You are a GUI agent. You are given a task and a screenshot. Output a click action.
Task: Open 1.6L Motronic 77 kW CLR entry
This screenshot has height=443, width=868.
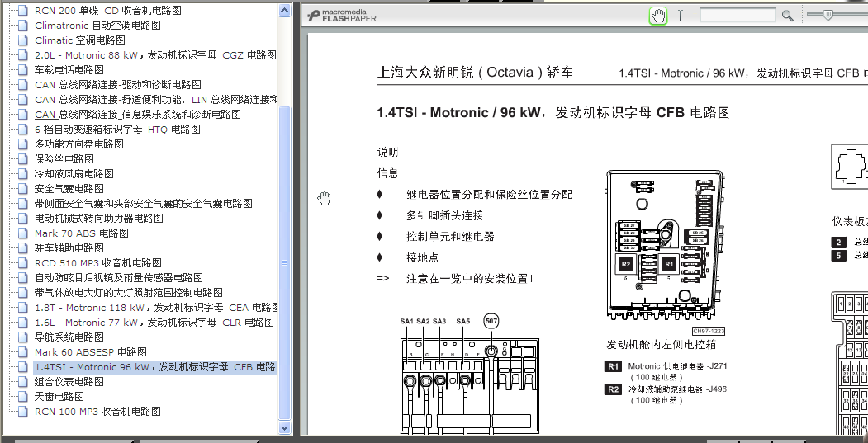click(154, 323)
